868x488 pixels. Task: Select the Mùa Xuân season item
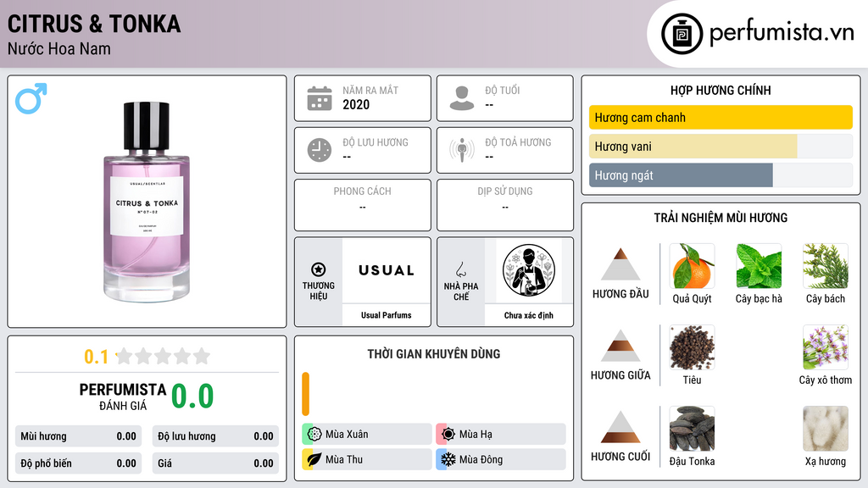point(367,435)
